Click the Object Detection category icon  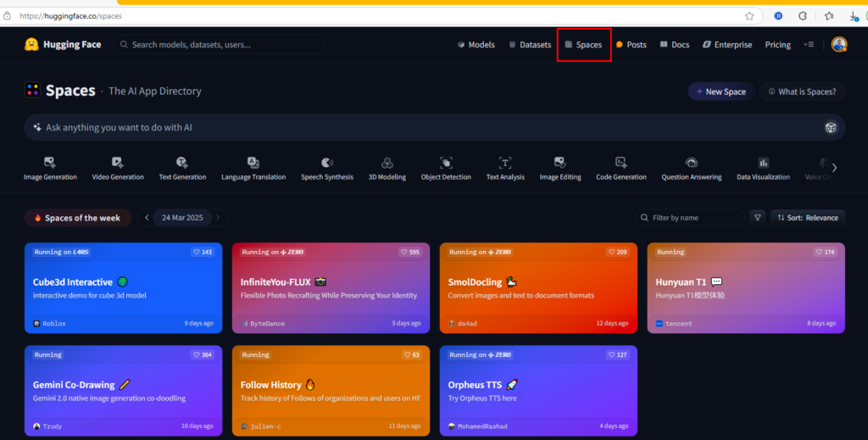446,162
